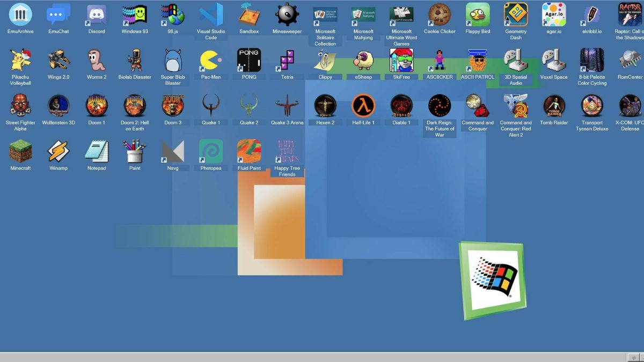The image size is (644, 362).
Task: Start Minesweeper from the desktop
Action: pyautogui.click(x=287, y=14)
